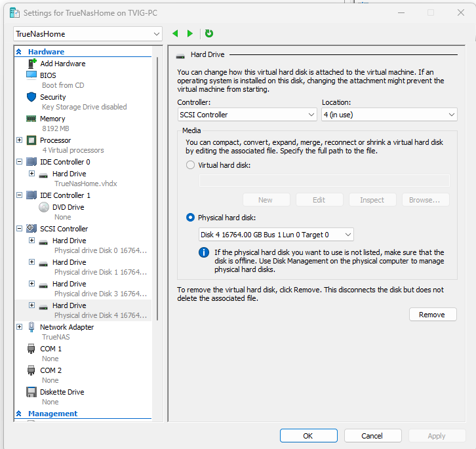Select the Diskette Drive tree item
This screenshot has width=476, height=449.
coord(62,392)
